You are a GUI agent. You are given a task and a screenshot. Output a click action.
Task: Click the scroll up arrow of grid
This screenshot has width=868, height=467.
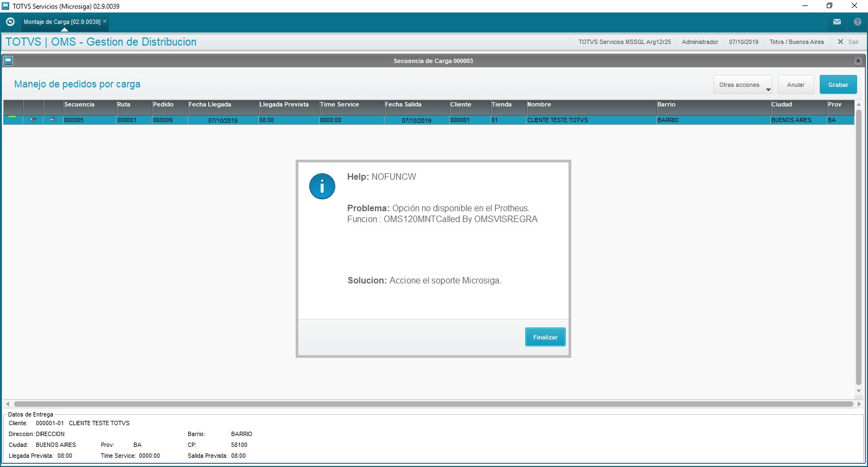click(x=858, y=104)
